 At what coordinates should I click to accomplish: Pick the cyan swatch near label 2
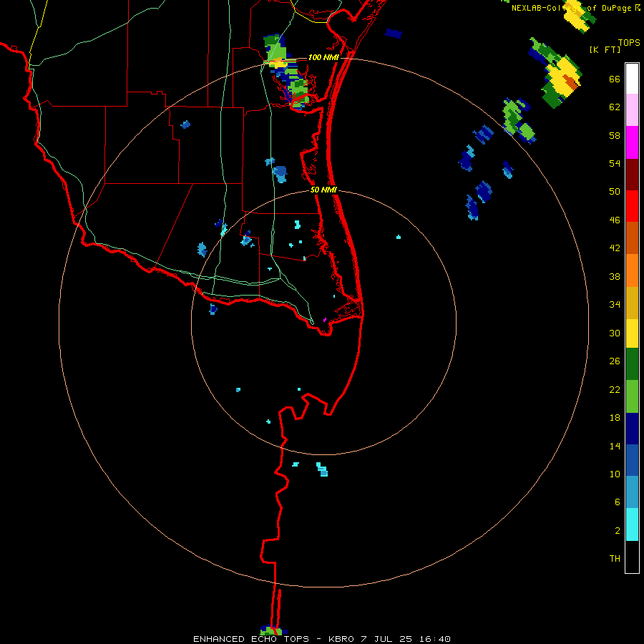[632, 525]
